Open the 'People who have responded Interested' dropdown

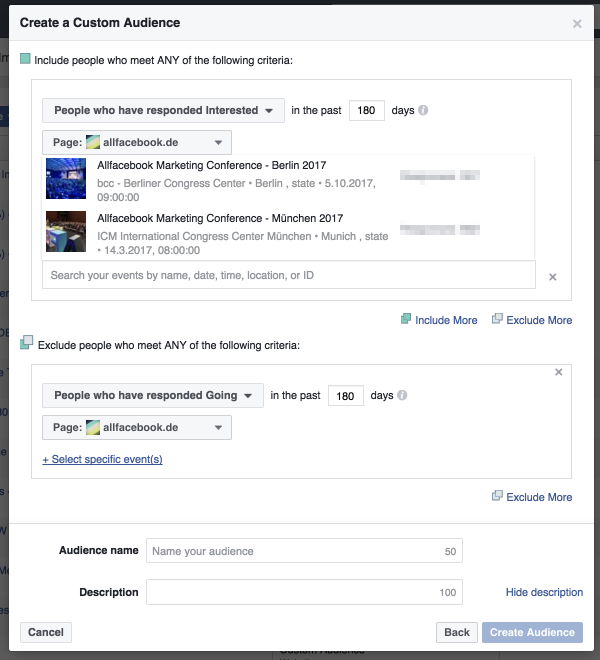point(163,111)
